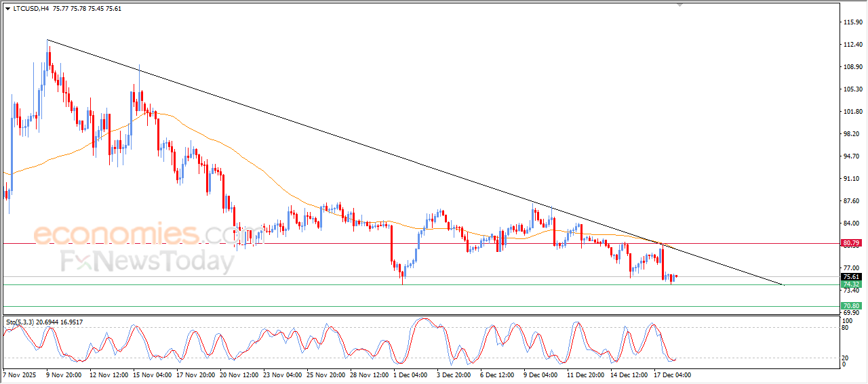Click the 17 Dec 04:00 time axis label
Image resolution: width=868 pixels, height=384 pixels.
pyautogui.click(x=672, y=375)
